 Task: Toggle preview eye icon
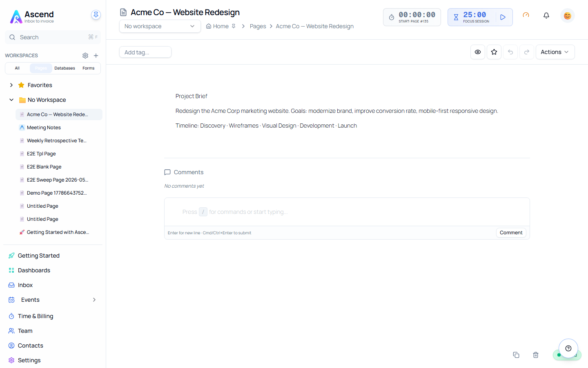click(478, 52)
